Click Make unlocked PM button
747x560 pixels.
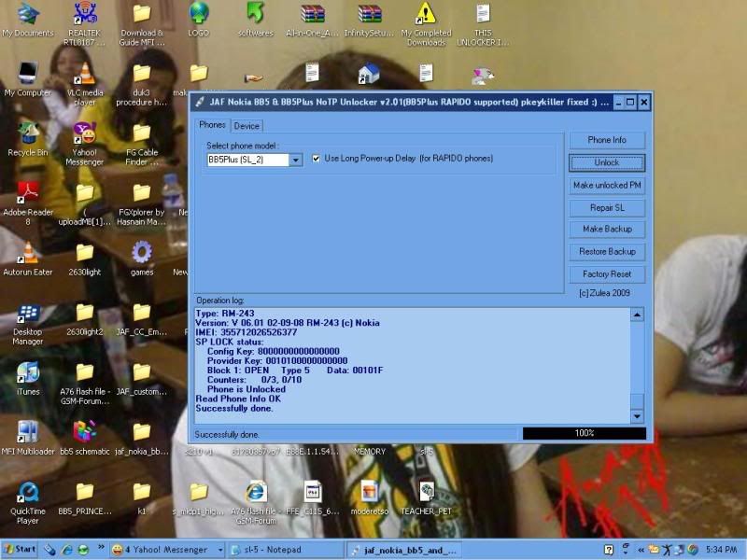click(607, 185)
